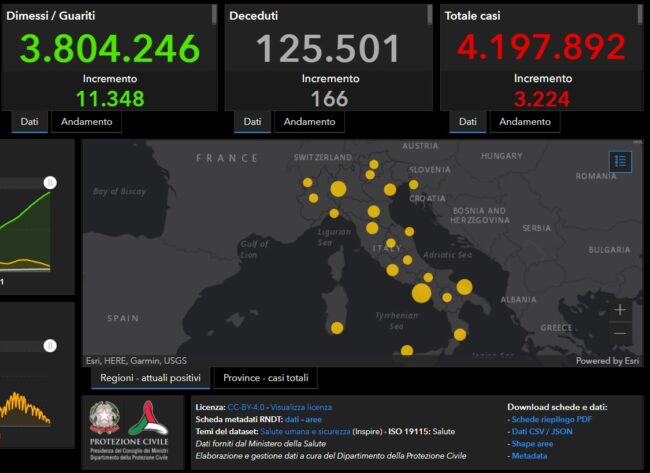The height and width of the screenshot is (473, 650).
Task: Open the Shape aree download link
Action: pos(532,444)
